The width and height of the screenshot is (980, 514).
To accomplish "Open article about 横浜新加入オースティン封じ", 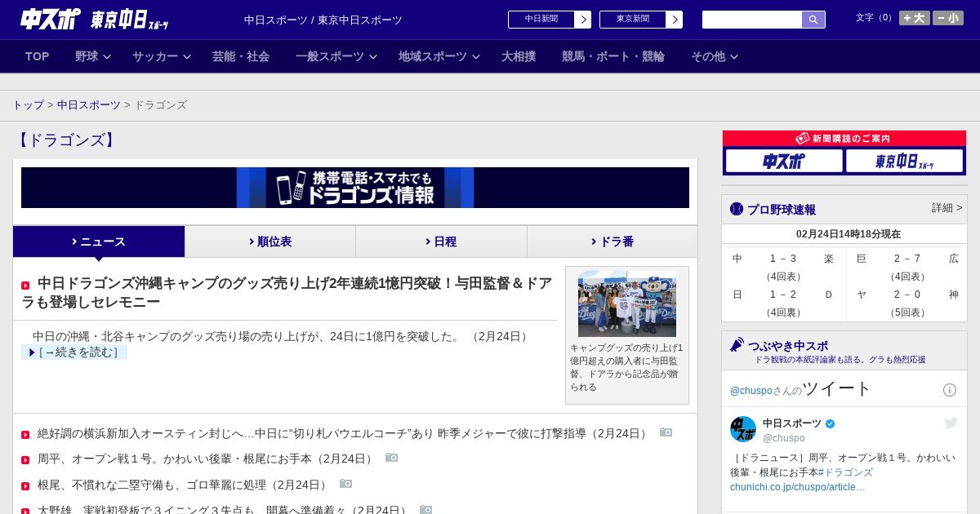I will pyautogui.click(x=344, y=433).
